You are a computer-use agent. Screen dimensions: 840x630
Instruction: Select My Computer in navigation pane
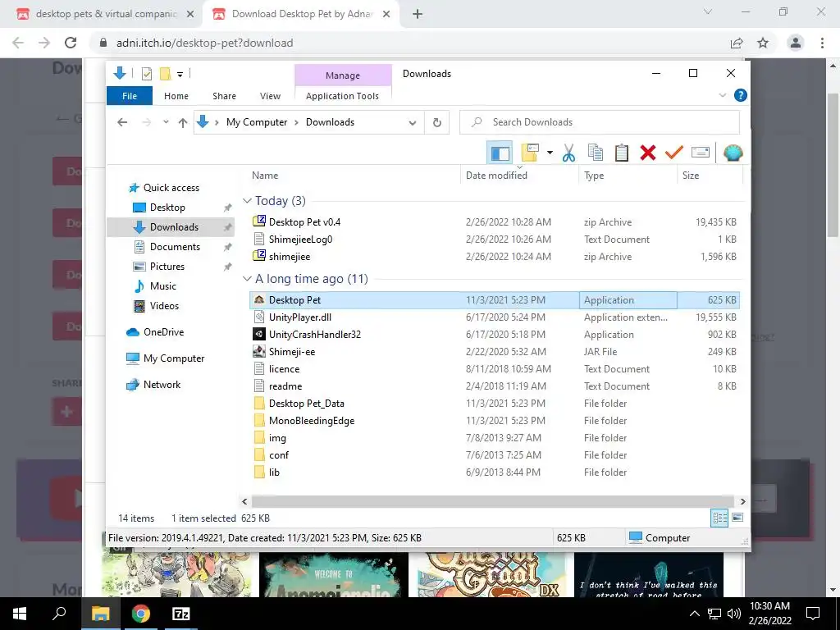(x=174, y=358)
